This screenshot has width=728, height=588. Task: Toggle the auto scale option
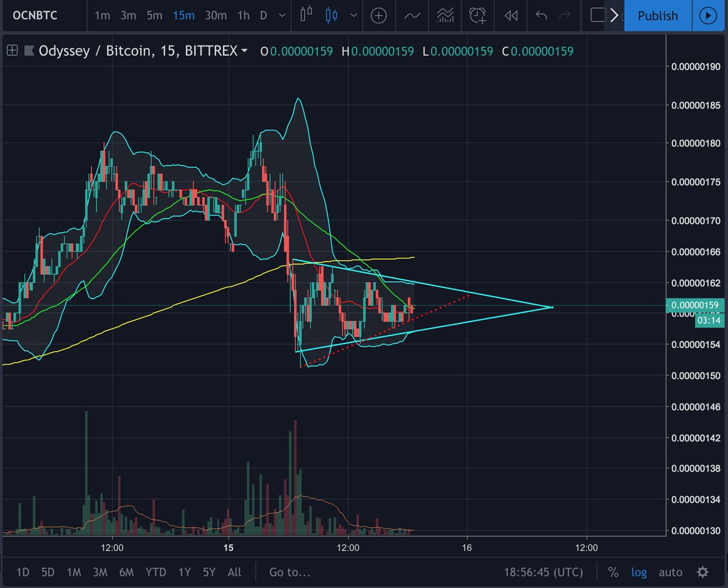pyautogui.click(x=670, y=572)
